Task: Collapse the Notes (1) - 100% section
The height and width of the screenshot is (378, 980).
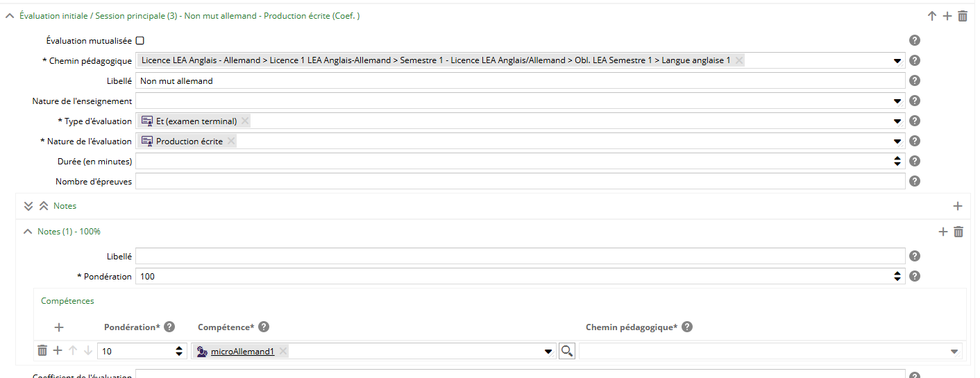Action: 28,232
